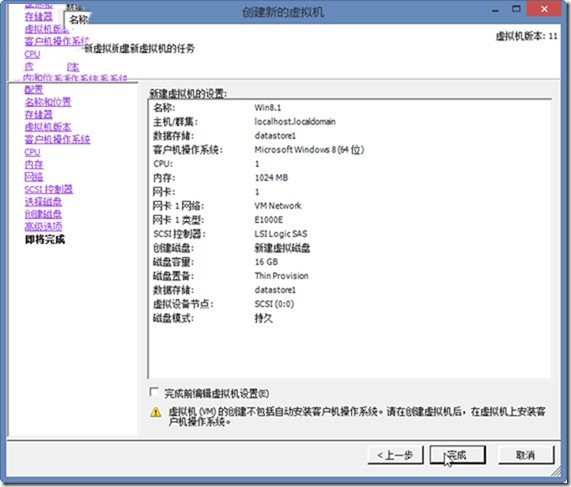Enable 完成前编辑虚拟机设置 checkbox
This screenshot has height=487, width=571.
pos(154,392)
